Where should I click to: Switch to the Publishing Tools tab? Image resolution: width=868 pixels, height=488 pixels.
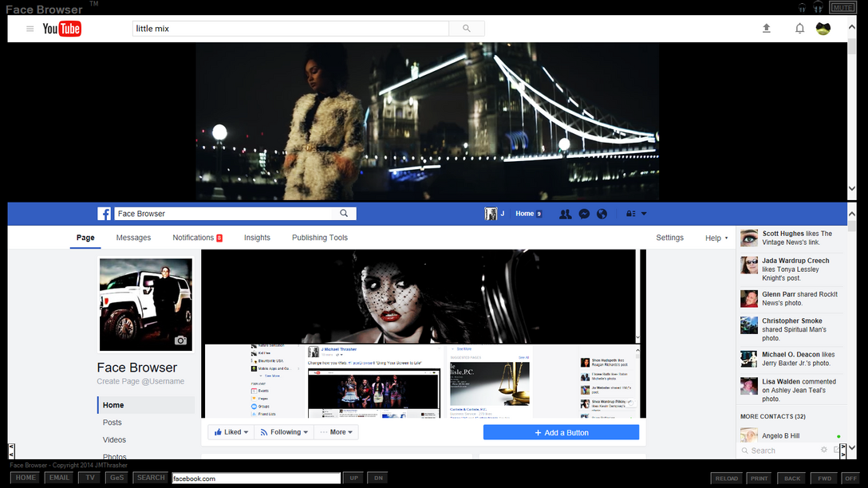319,238
